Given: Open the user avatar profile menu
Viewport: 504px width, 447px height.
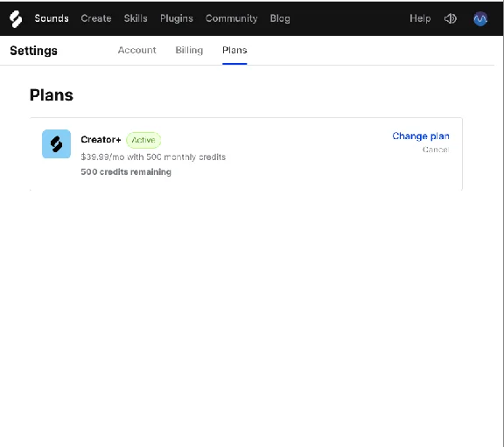Looking at the screenshot, I should tap(480, 18).
